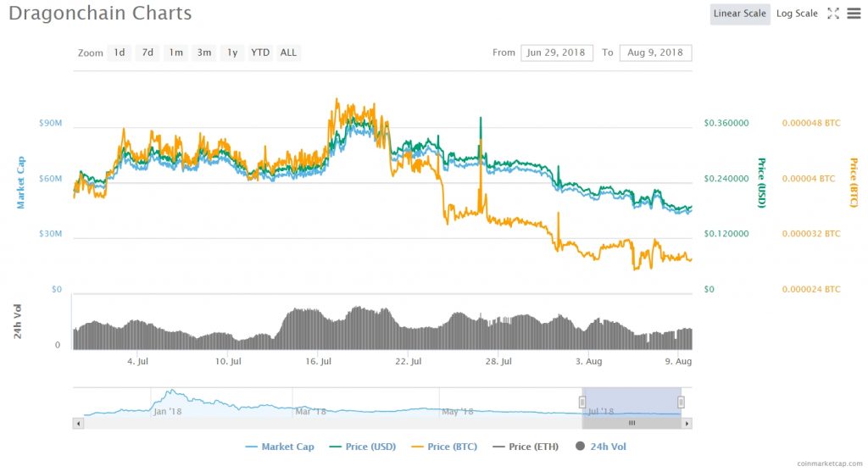Click the $0.240000 USD price axis label
Image resolution: width=868 pixels, height=472 pixels.
[x=726, y=179]
